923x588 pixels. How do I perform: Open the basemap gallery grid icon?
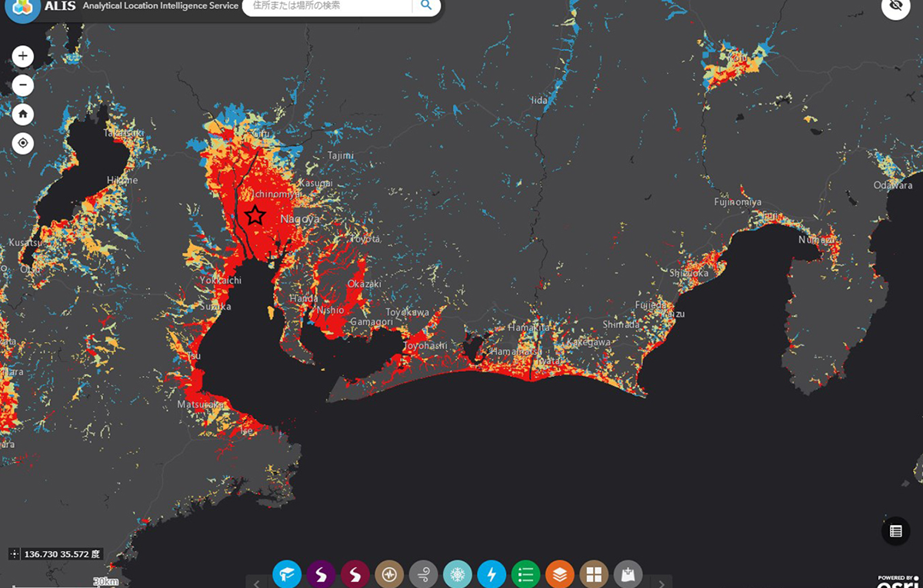coord(594,573)
